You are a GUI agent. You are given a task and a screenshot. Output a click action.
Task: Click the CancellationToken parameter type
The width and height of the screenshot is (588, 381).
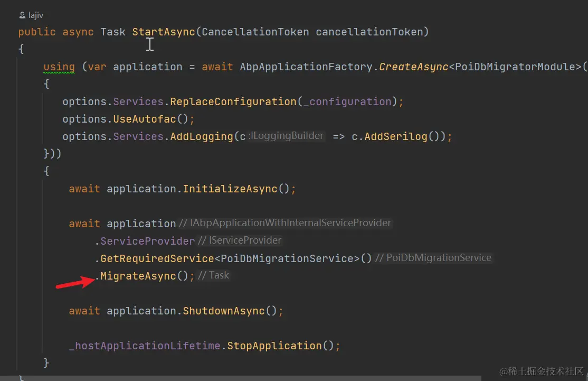click(x=255, y=32)
